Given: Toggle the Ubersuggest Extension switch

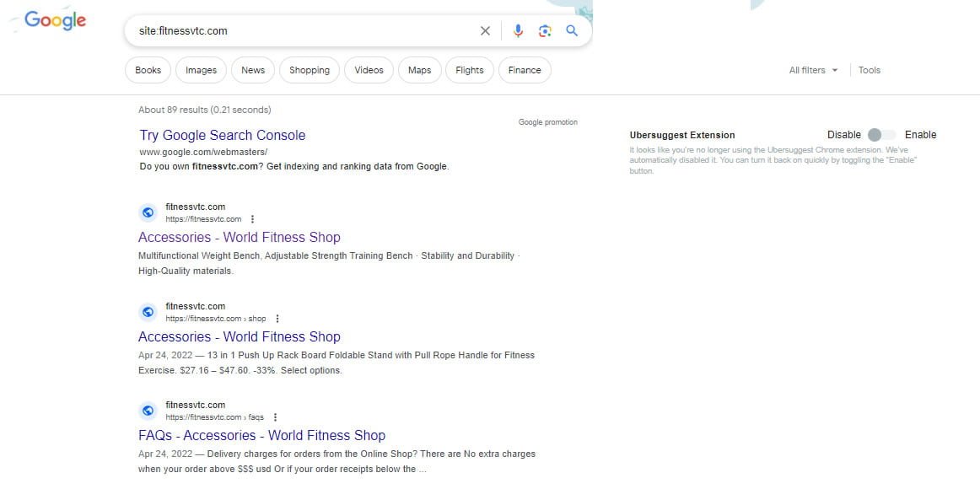Looking at the screenshot, I should (882, 135).
